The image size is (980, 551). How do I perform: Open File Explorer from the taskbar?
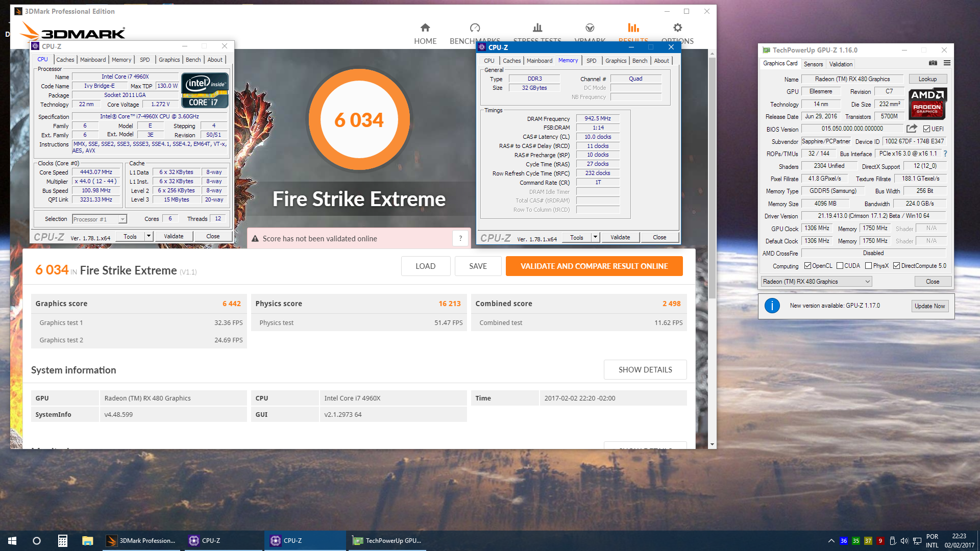click(x=88, y=541)
